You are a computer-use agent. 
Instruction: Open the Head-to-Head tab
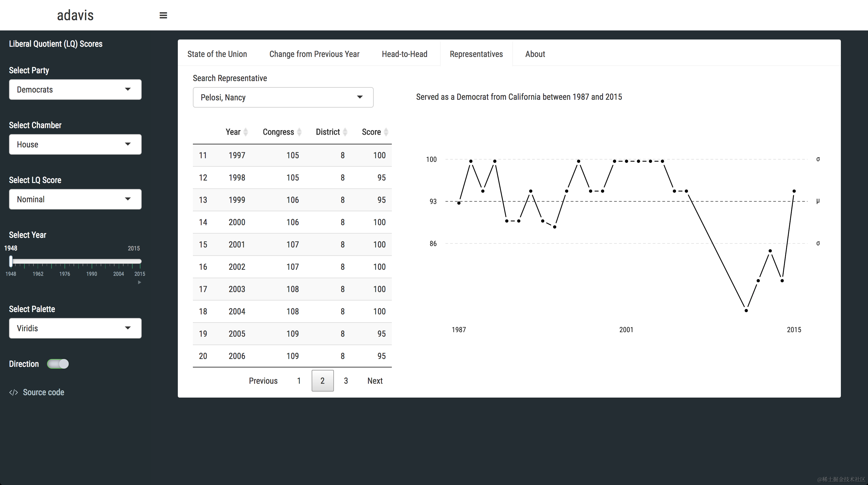point(404,54)
